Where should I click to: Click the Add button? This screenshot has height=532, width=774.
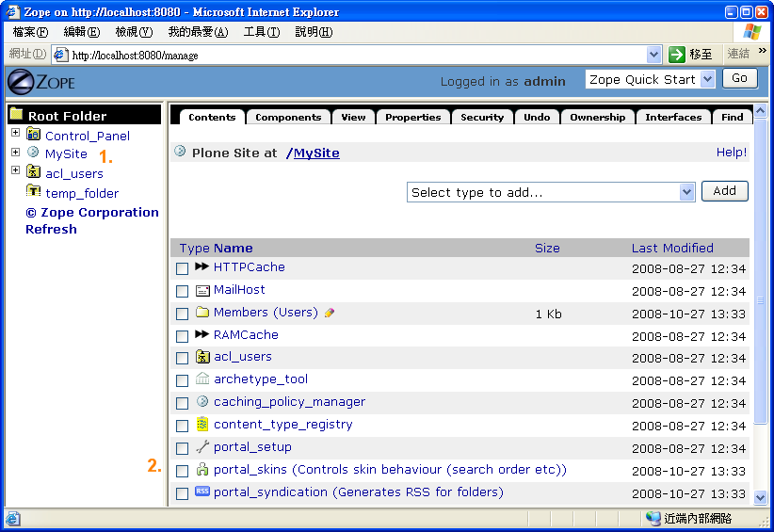tap(725, 191)
